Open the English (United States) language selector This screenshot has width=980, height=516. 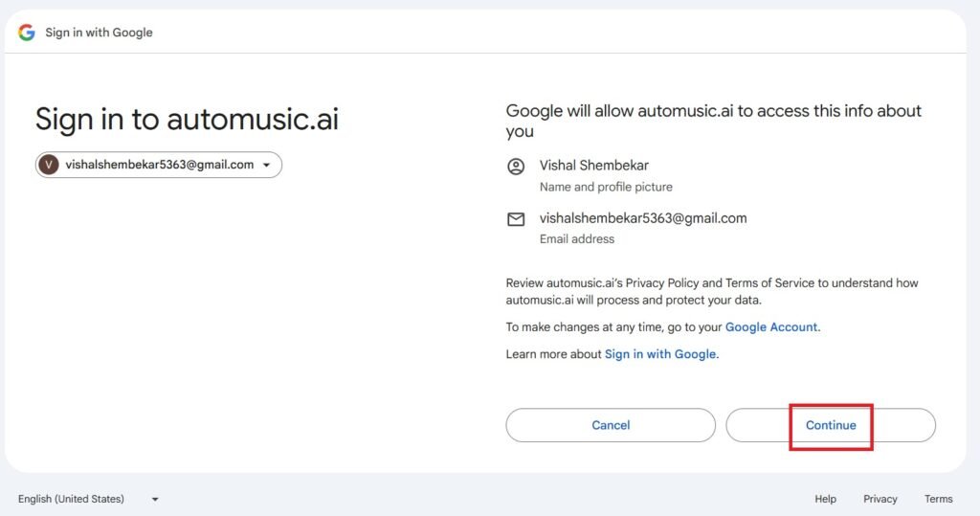coord(72,499)
